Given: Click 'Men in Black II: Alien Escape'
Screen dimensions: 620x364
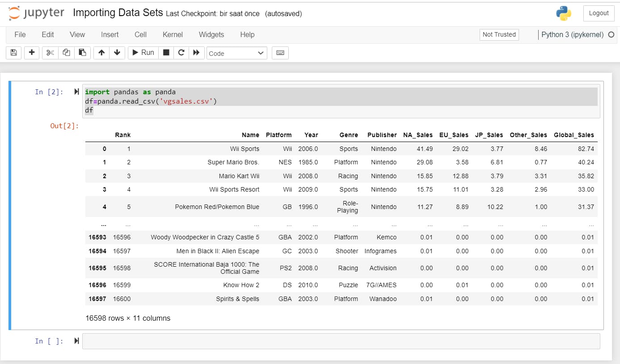Looking at the screenshot, I should coord(218,251).
